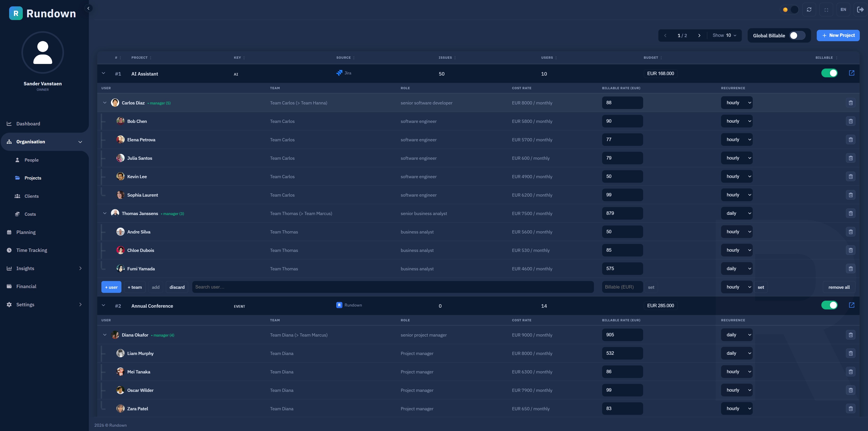Click the logout icon at top right
This screenshot has height=431, width=868.
point(860,9)
